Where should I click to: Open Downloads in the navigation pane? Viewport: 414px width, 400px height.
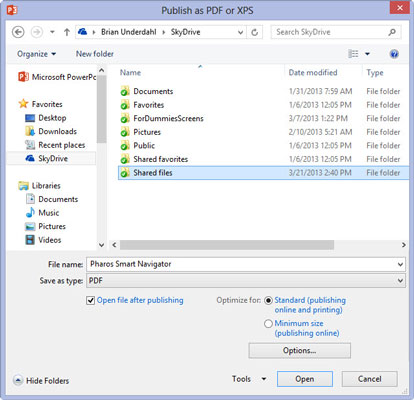pyautogui.click(x=51, y=131)
